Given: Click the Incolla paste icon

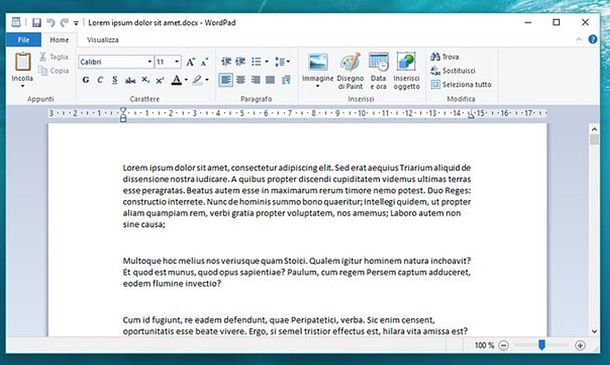Looking at the screenshot, I should [23, 62].
